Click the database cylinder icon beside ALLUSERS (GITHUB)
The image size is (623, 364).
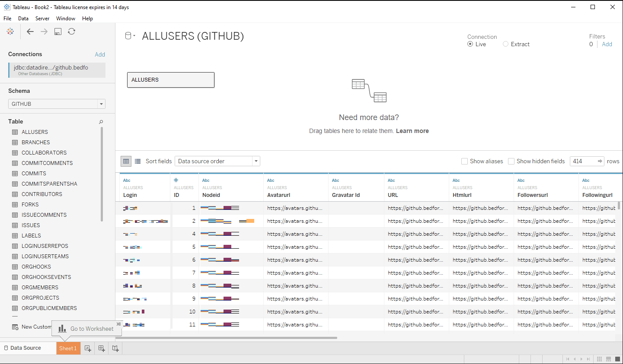pos(128,36)
